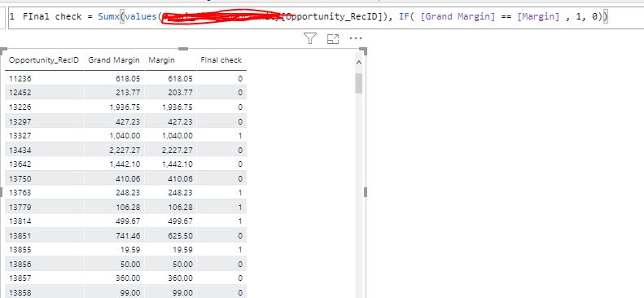The image size is (644, 298).
Task: Select Opportunity_RecID cell 13226
Action: [20, 107]
